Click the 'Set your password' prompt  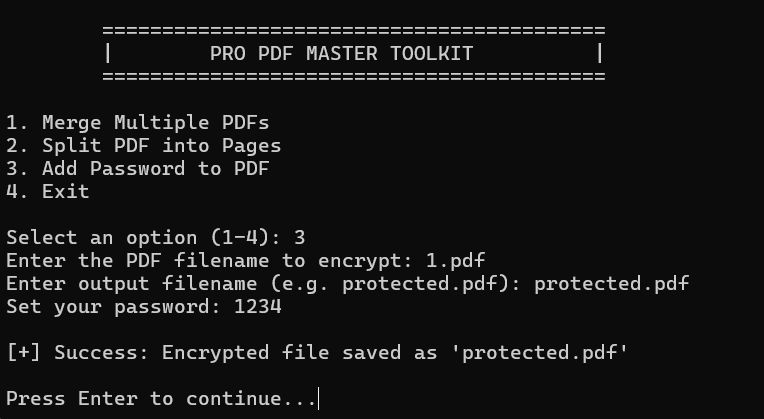click(114, 307)
